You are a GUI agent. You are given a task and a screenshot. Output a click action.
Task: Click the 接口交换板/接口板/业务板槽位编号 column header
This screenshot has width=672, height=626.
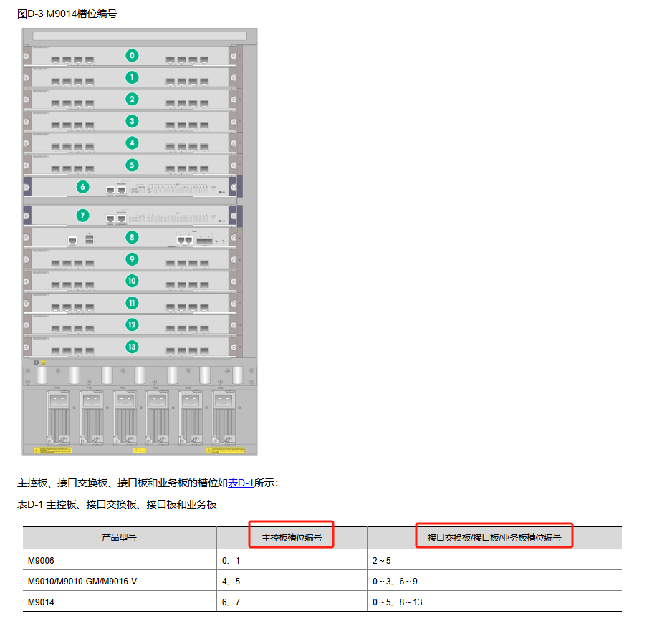click(494, 537)
